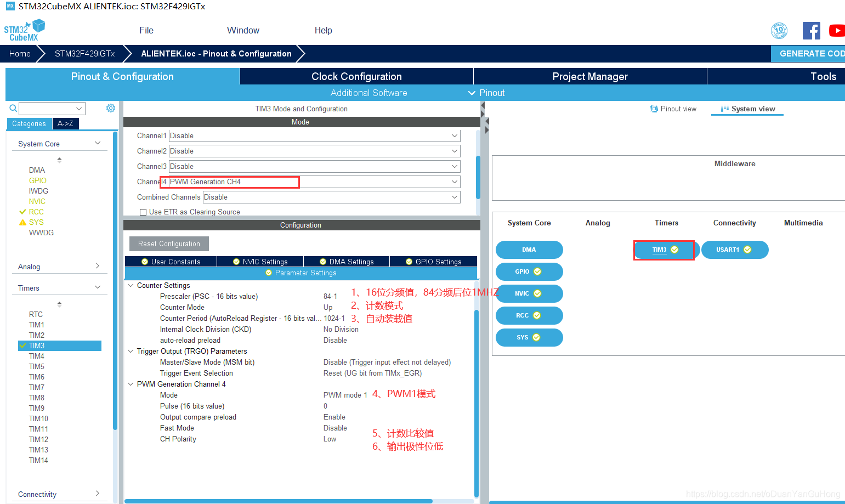Click the GENERATE CODE button
This screenshot has height=504, width=845.
click(x=808, y=54)
